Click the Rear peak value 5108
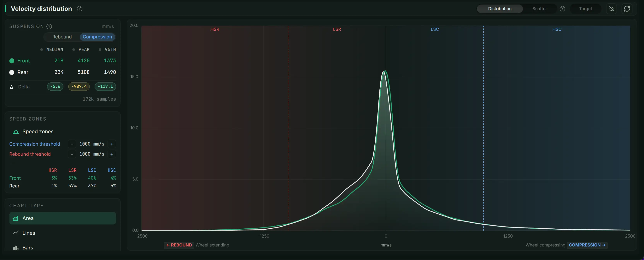Image resolution: width=644 pixels, height=260 pixels. pos(84,72)
